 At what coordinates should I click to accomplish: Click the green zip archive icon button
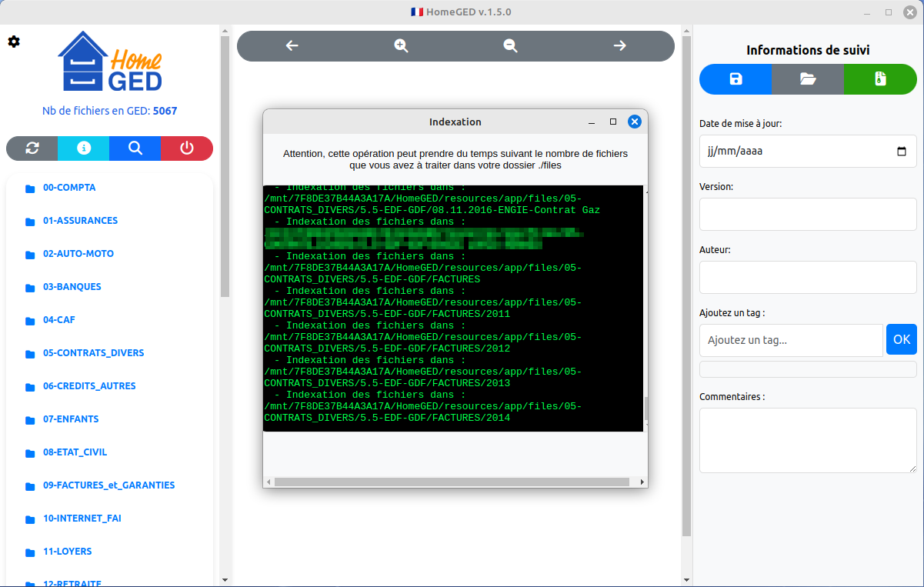pos(880,79)
